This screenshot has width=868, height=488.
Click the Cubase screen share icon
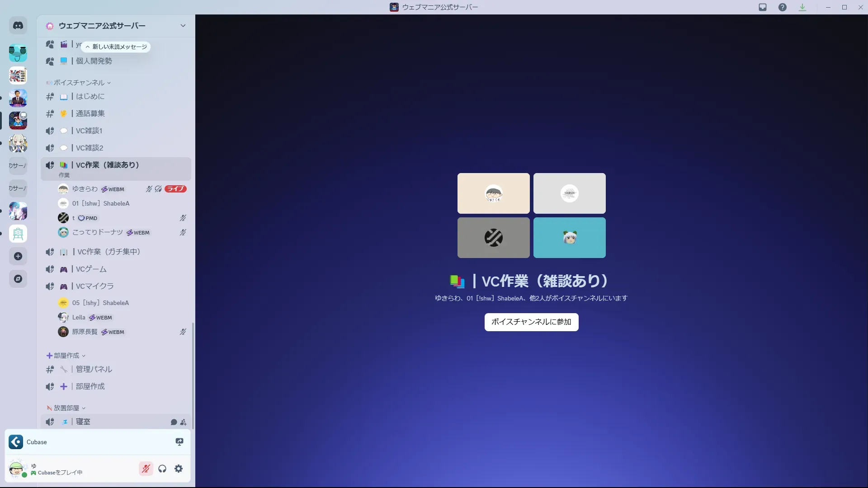point(179,442)
